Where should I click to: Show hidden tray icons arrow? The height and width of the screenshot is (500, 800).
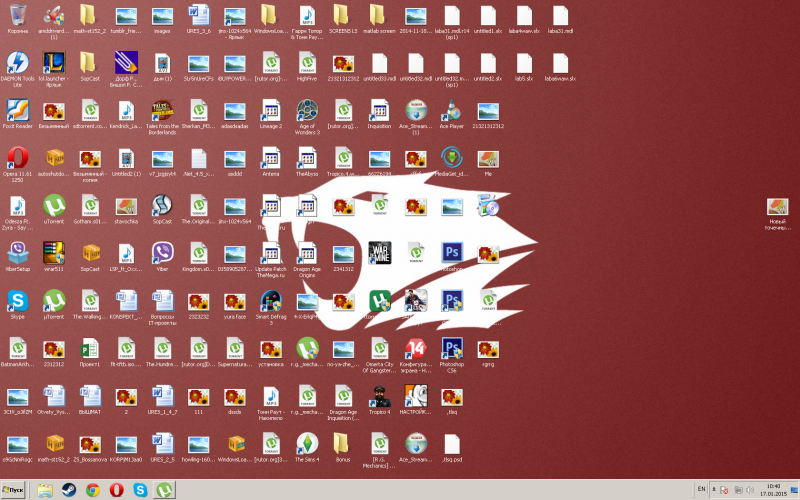click(x=714, y=489)
